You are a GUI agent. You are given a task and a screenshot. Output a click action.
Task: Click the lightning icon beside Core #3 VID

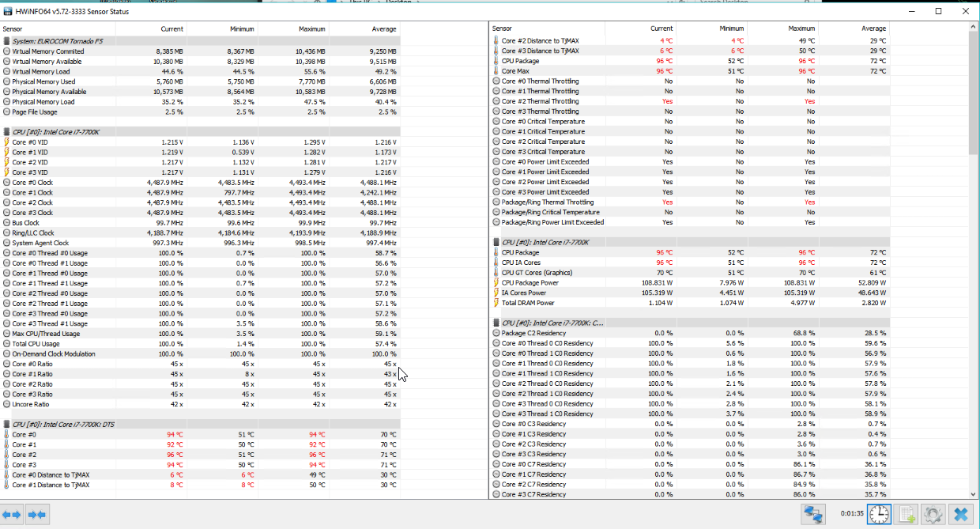pyautogui.click(x=6, y=172)
